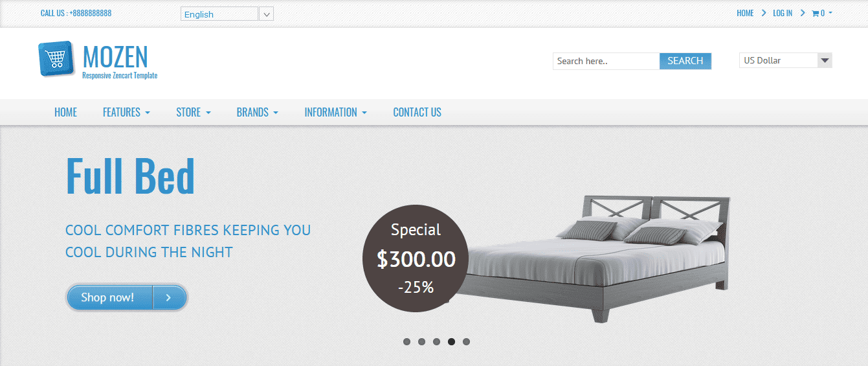Open the US Dollar currency dropdown
This screenshot has height=366, width=868.
point(785,60)
